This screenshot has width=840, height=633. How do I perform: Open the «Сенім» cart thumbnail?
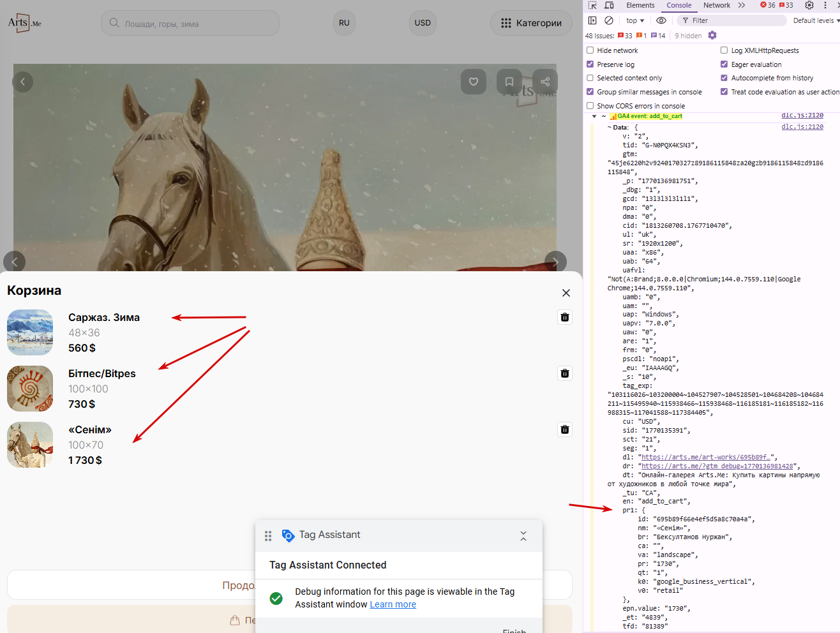pos(30,445)
